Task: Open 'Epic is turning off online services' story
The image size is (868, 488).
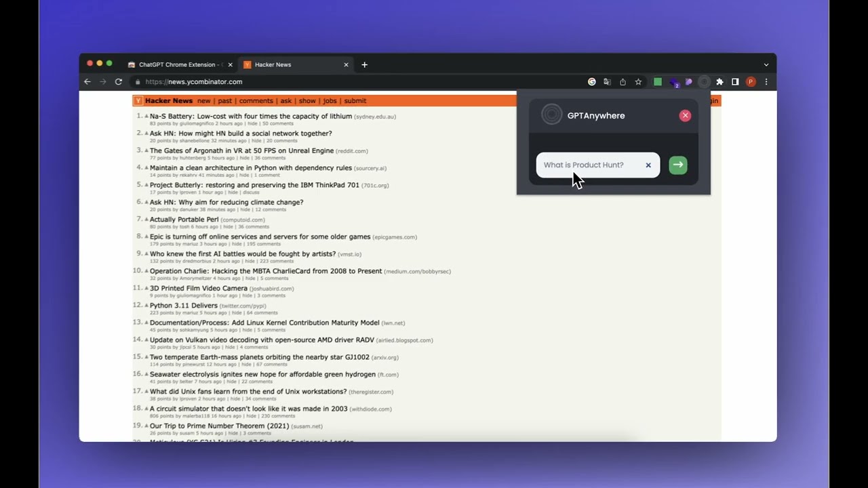Action: click(260, 237)
